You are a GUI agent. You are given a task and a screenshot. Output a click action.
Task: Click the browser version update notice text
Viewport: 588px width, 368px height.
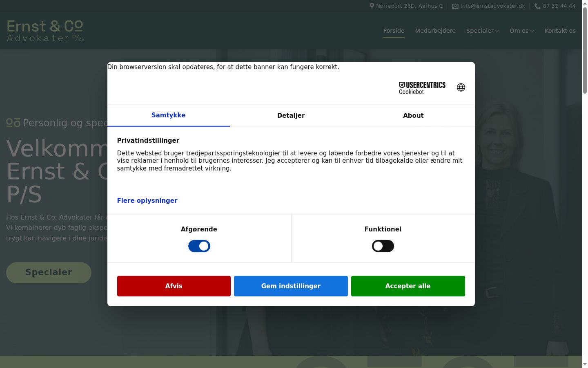pyautogui.click(x=223, y=67)
